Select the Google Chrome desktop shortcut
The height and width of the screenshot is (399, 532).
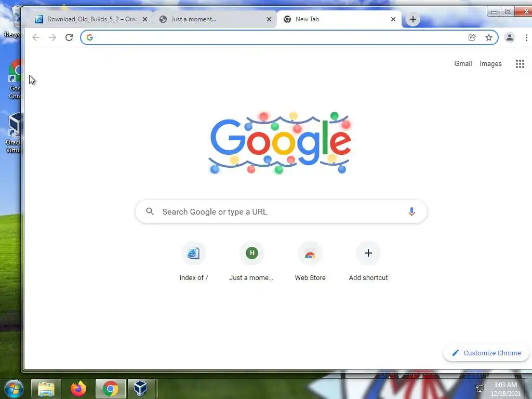tap(14, 79)
